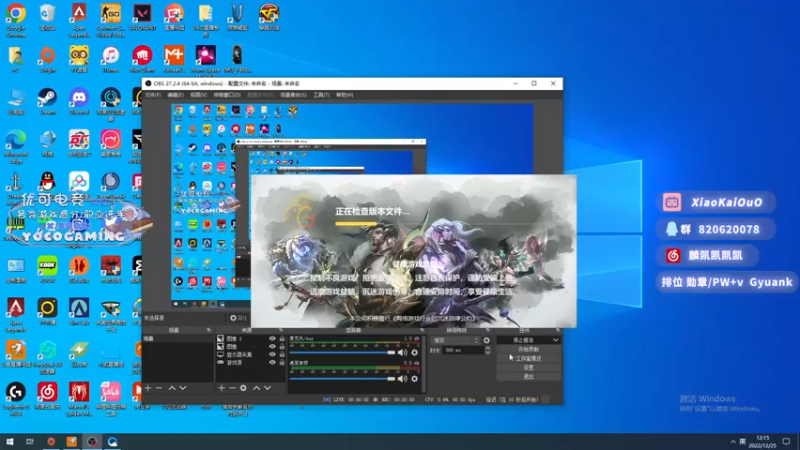Click the Start Recording button
The height and width of the screenshot is (450, 800).
pos(529,349)
